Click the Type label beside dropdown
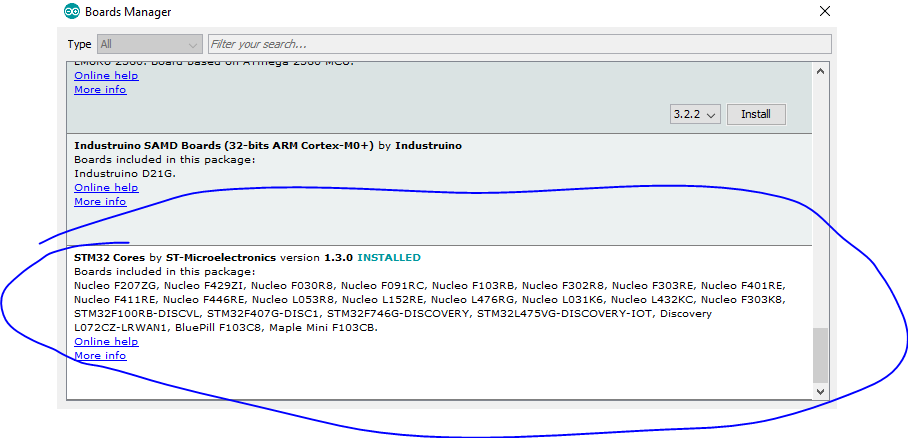Viewport: 908px width, 438px height. (79, 44)
